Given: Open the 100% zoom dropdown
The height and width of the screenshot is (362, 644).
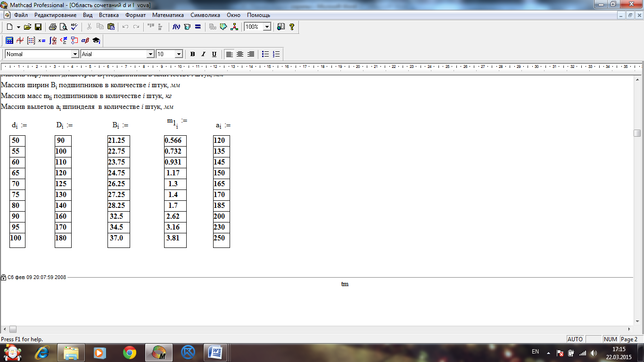Looking at the screenshot, I should [267, 27].
